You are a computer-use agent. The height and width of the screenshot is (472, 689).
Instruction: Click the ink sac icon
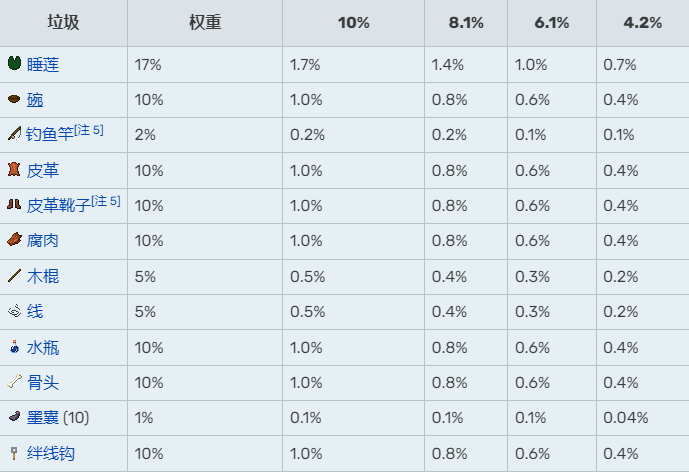[15, 416]
